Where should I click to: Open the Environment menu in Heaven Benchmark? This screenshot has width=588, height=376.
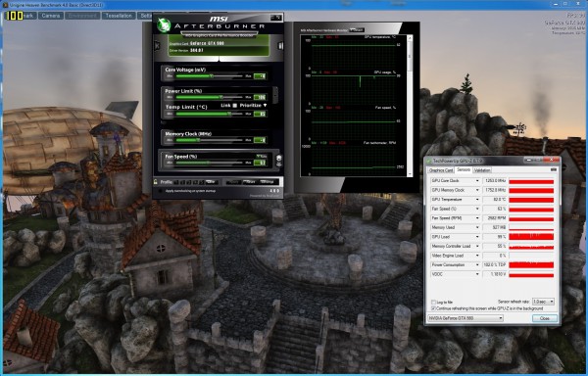click(82, 16)
